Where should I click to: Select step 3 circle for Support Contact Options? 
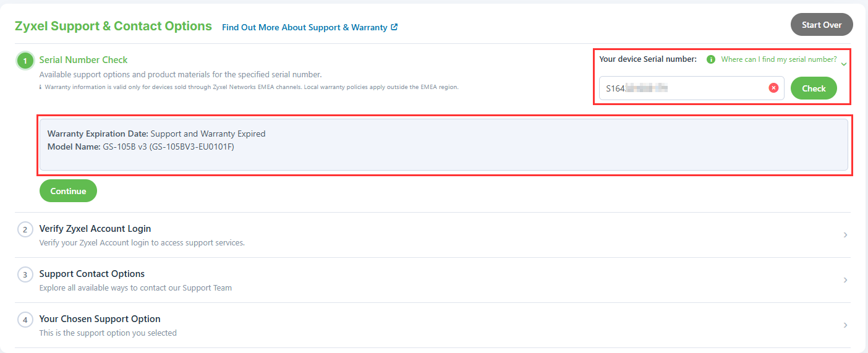(25, 274)
